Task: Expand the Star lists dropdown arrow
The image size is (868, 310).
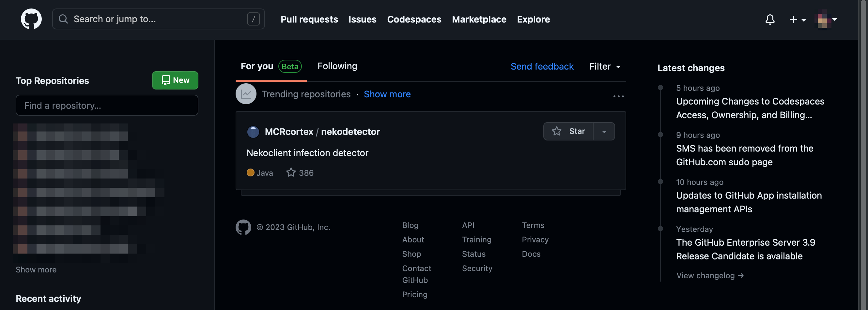Action: click(604, 131)
